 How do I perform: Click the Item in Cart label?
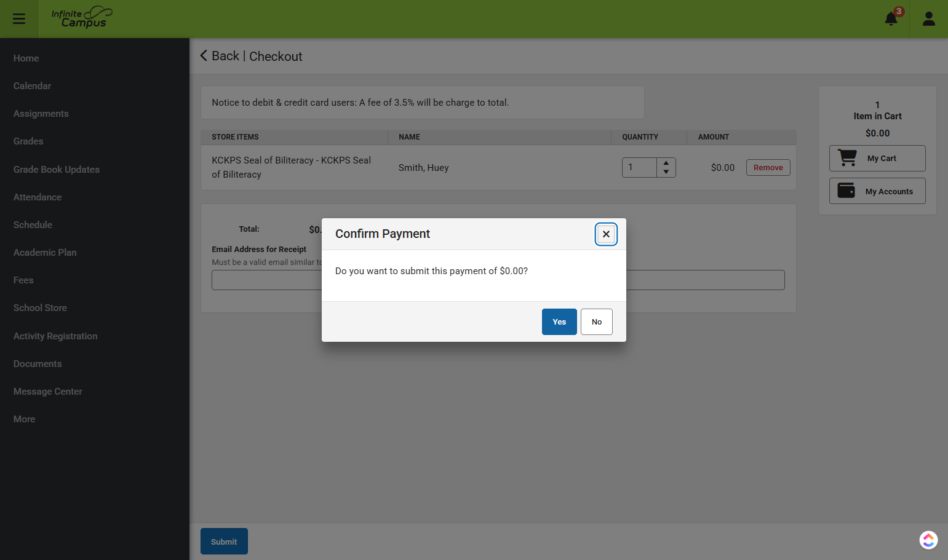click(x=877, y=116)
